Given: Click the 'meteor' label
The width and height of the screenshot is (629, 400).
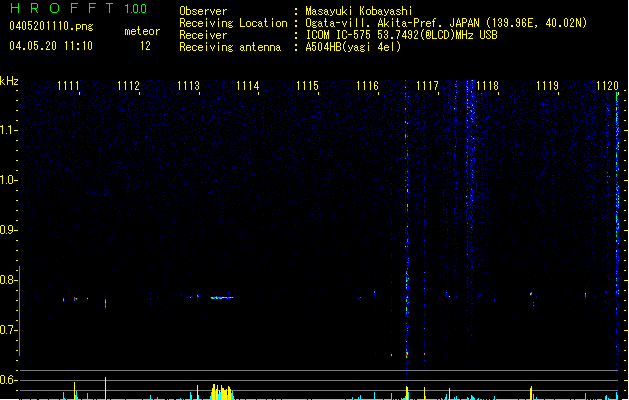Looking at the screenshot, I should click(142, 31).
